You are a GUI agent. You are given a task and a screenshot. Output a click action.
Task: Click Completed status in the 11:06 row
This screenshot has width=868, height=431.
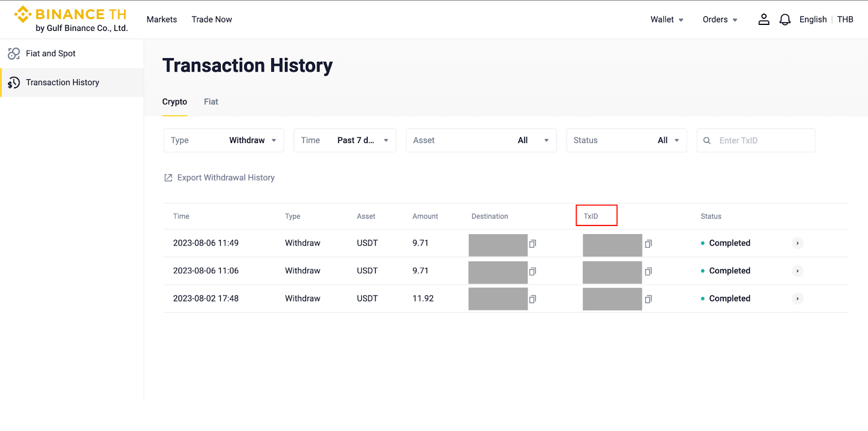730,271
